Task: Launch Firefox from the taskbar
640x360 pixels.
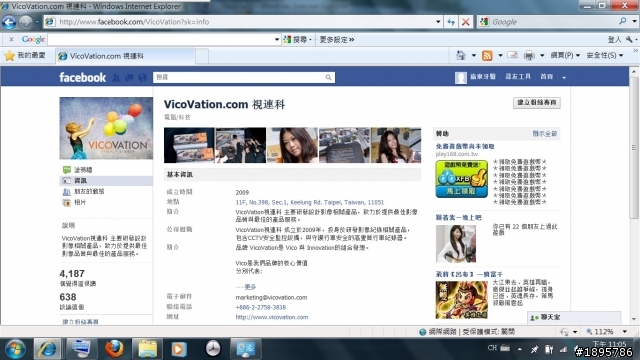Action: tap(114, 349)
